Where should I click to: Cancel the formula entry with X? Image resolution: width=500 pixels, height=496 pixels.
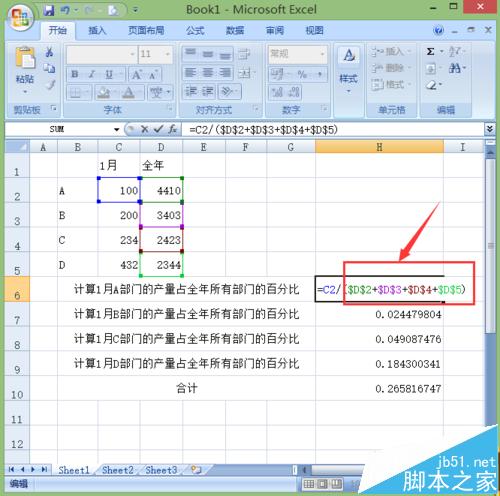144,129
